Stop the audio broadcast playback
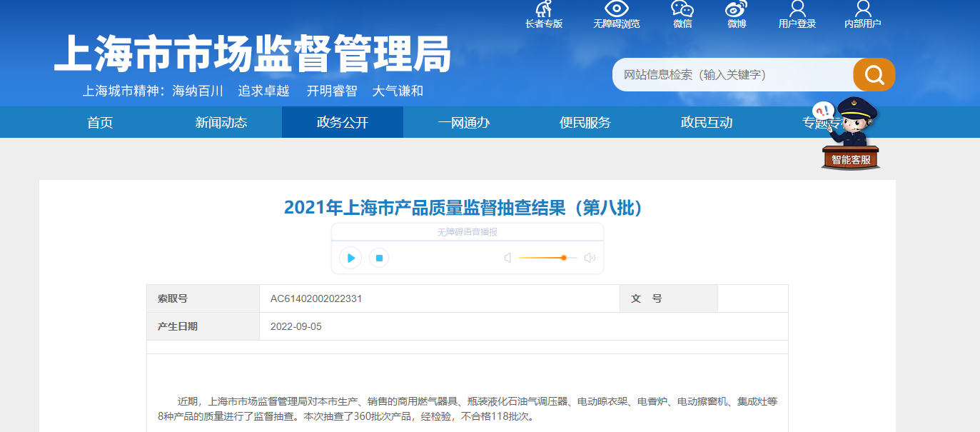This screenshot has height=432, width=980. pos(379,258)
